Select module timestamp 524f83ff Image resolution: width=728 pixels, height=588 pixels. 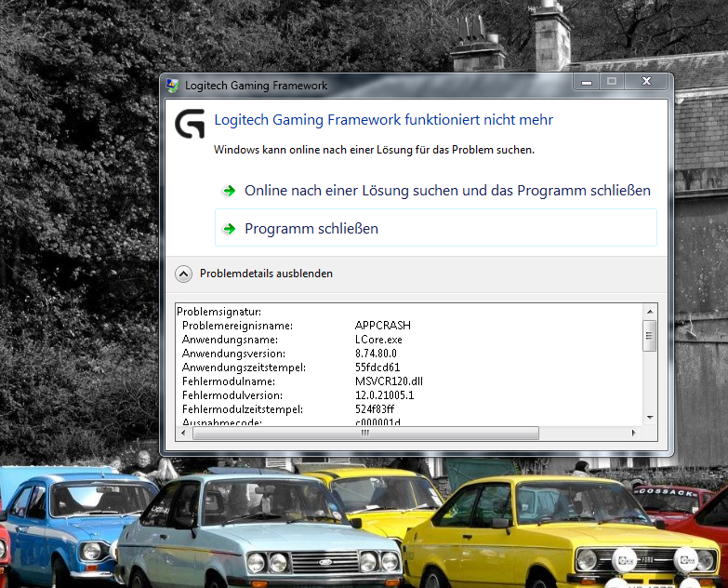coord(375,409)
